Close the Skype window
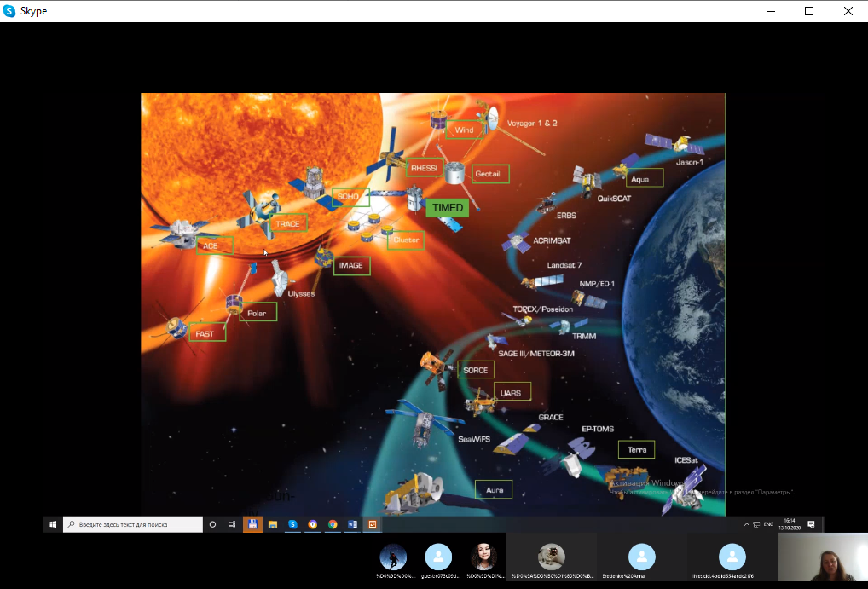868x589 pixels. (x=848, y=11)
